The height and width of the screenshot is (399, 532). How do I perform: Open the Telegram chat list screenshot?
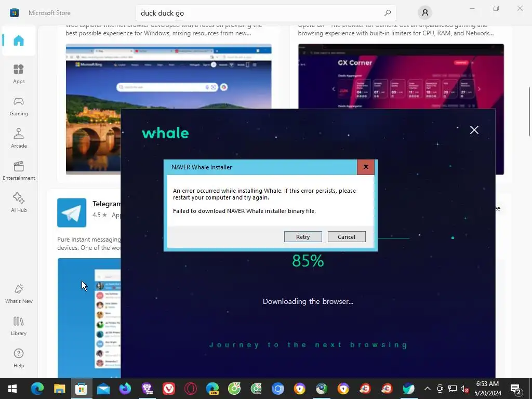point(89,318)
